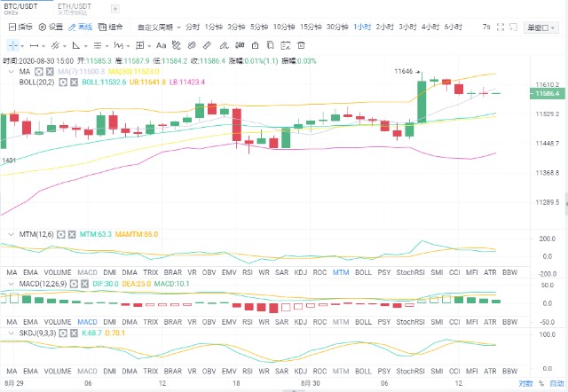Toggle 自动 auto scale option

click(x=556, y=383)
